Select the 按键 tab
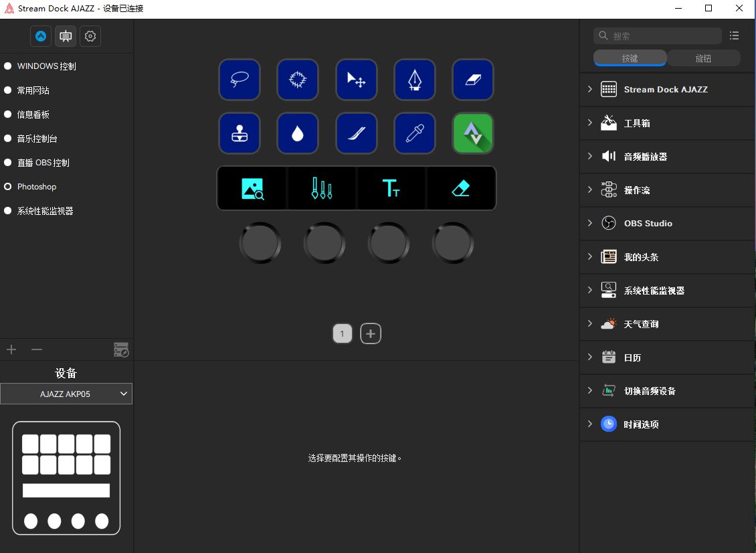 tap(630, 58)
